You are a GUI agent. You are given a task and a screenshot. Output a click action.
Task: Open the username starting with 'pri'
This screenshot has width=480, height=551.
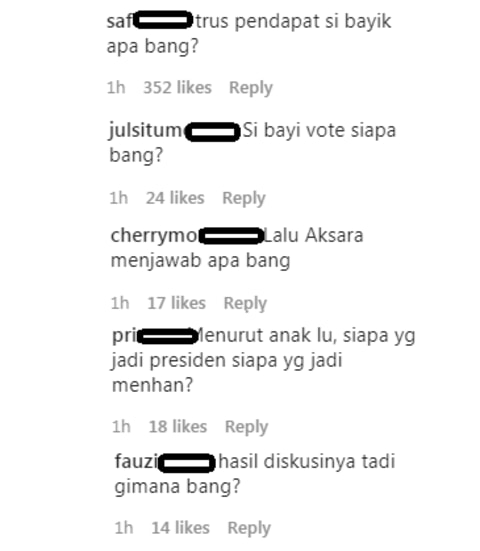[155, 336]
